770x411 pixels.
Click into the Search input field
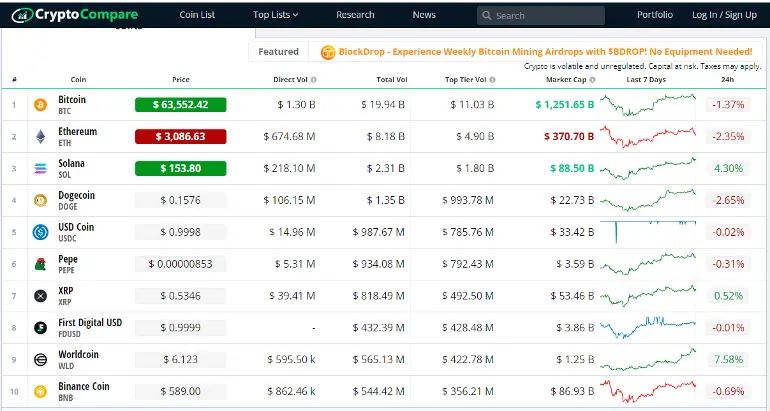(x=547, y=16)
